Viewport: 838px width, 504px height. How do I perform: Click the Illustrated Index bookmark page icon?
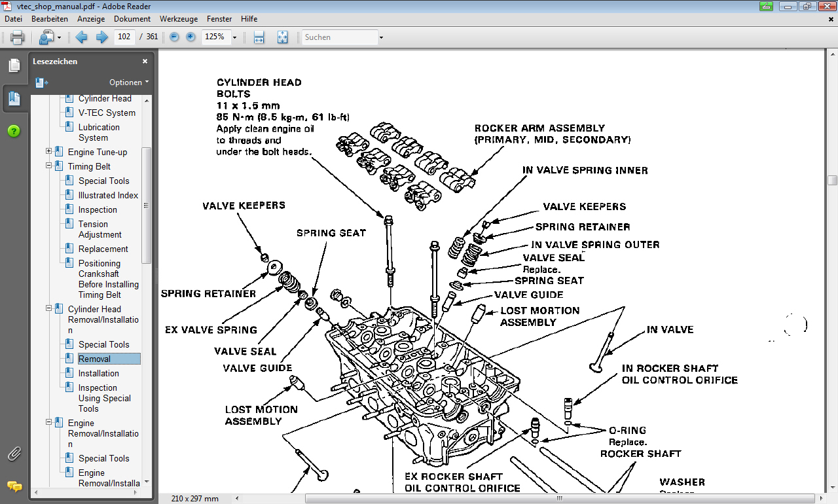pyautogui.click(x=69, y=195)
